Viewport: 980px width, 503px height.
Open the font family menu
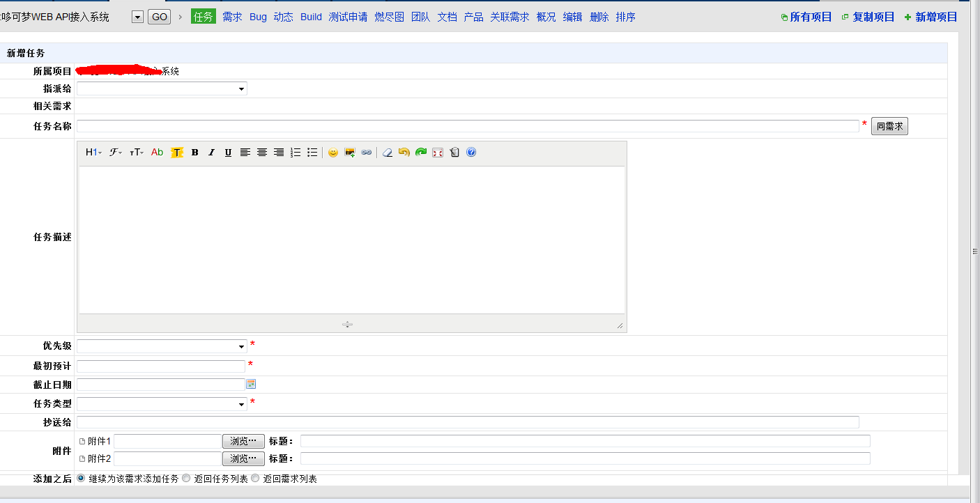[x=116, y=153]
